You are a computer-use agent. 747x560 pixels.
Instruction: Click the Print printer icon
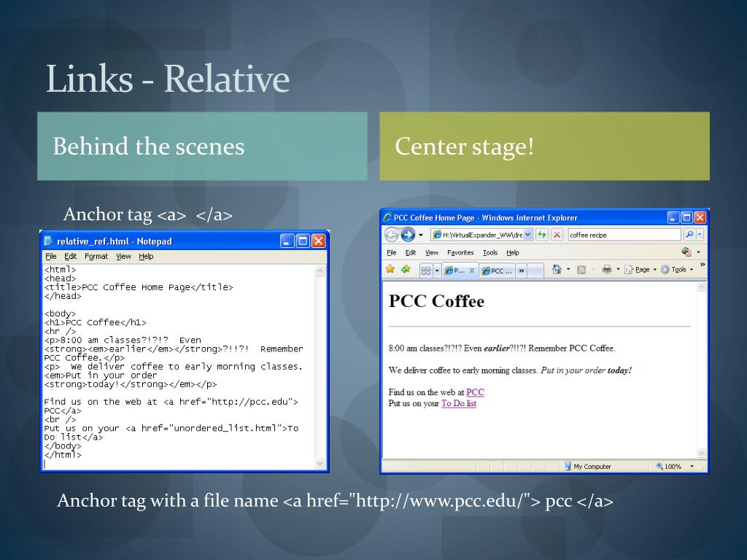coord(607,270)
